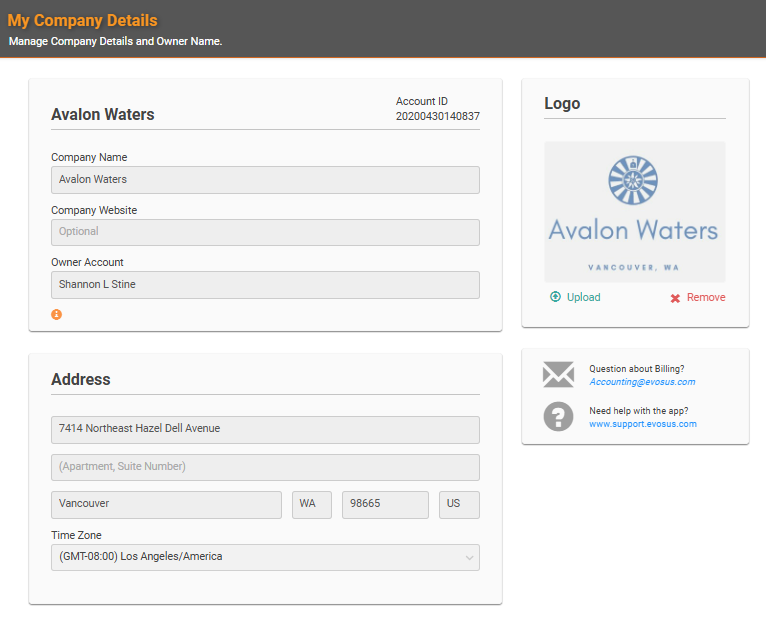The height and width of the screenshot is (617, 766).
Task: Select the Owner Account field
Action: (265, 285)
